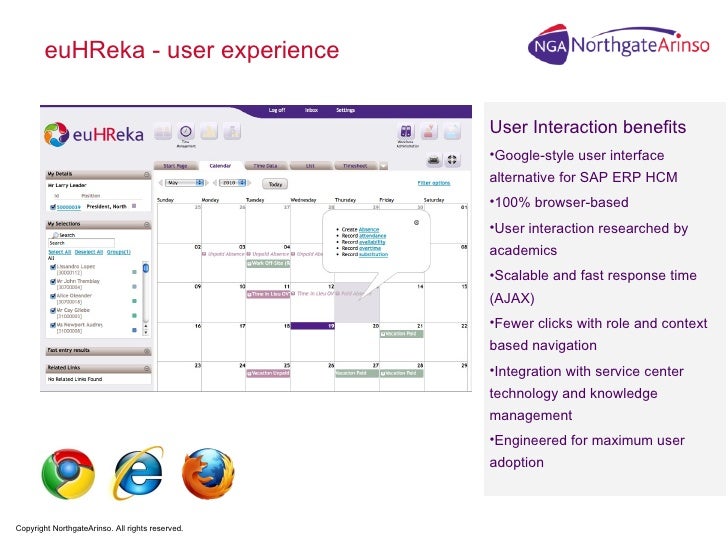Click the NGA NorthgateArinso logo

pyautogui.click(x=618, y=45)
